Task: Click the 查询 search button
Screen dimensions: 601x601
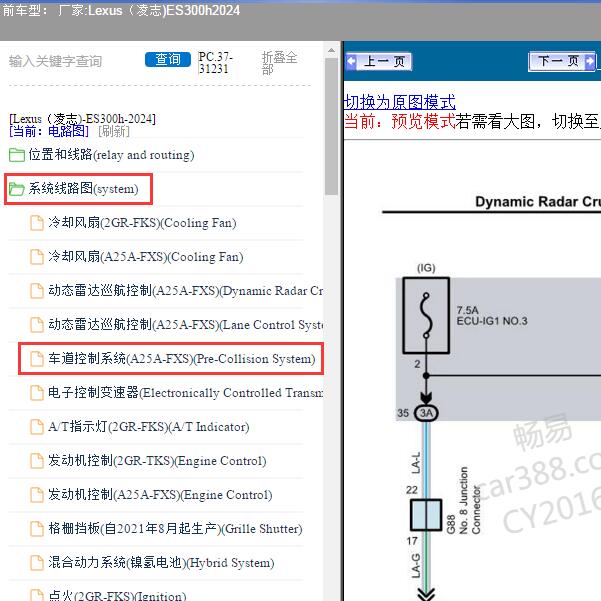Action: pyautogui.click(x=167, y=59)
